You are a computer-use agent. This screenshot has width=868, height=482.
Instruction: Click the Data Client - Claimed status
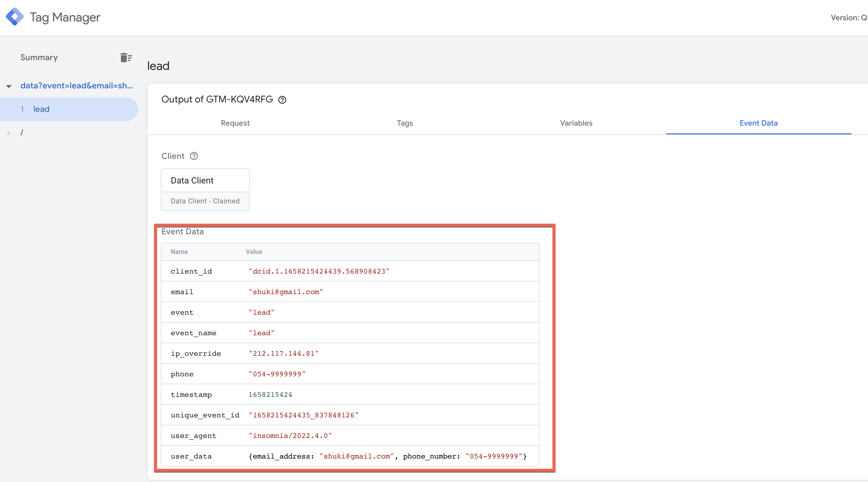(205, 201)
